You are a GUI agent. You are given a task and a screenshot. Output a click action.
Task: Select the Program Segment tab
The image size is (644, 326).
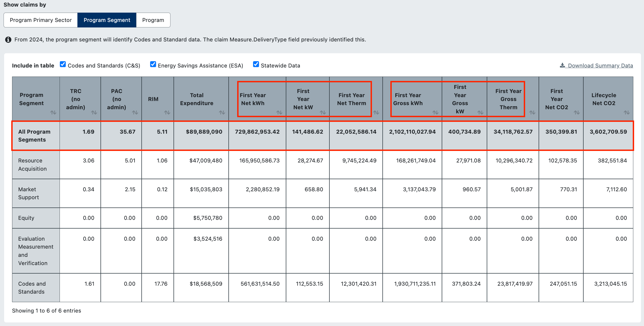coord(107,20)
